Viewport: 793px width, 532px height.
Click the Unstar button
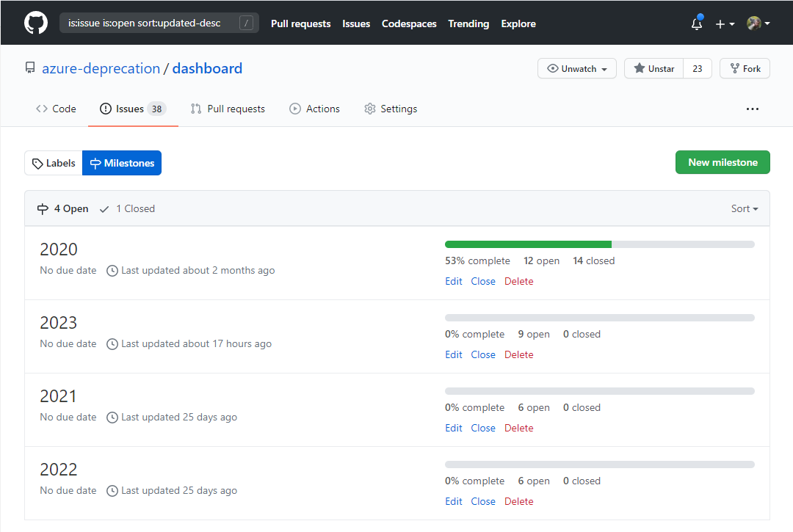pyautogui.click(x=653, y=69)
